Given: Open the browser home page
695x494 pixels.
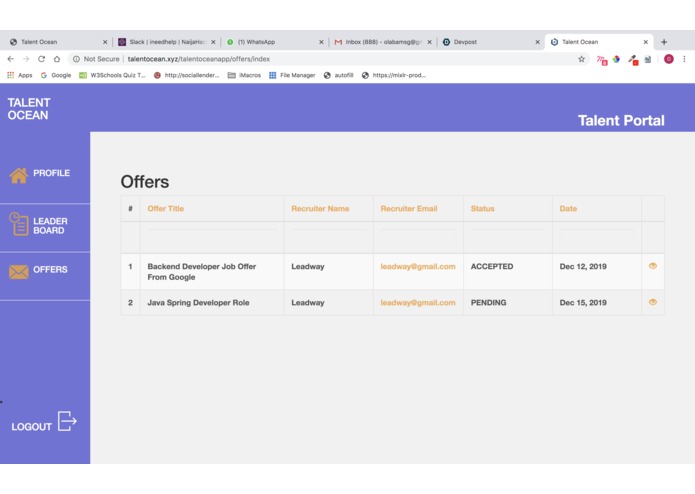Looking at the screenshot, I should (x=57, y=59).
